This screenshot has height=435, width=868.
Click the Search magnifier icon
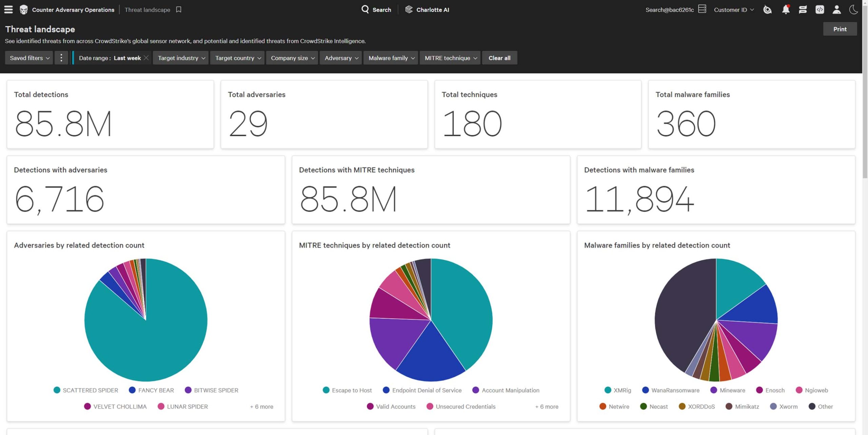tap(365, 10)
